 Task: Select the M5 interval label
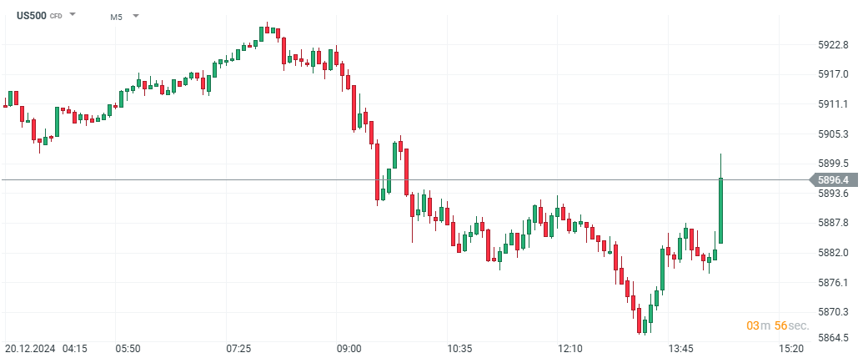pos(117,16)
